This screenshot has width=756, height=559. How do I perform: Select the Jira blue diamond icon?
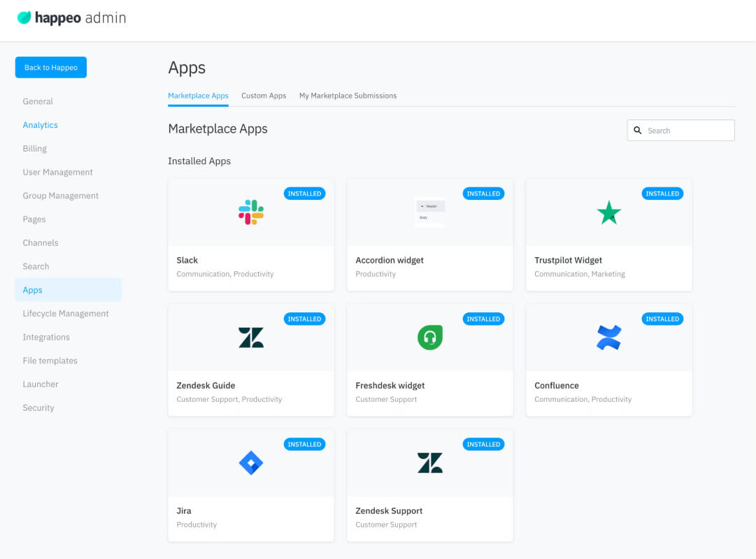250,463
